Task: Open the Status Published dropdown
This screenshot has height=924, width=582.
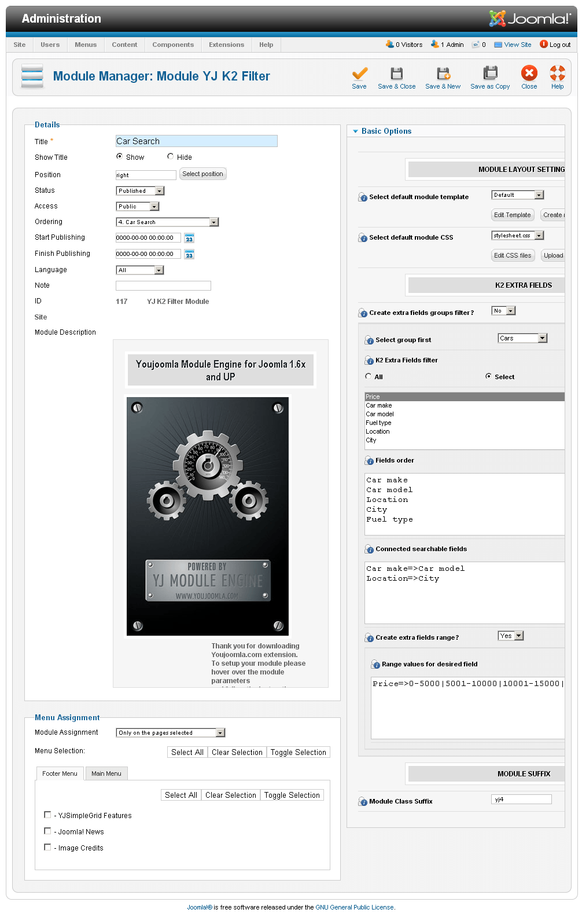Action: pyautogui.click(x=141, y=190)
